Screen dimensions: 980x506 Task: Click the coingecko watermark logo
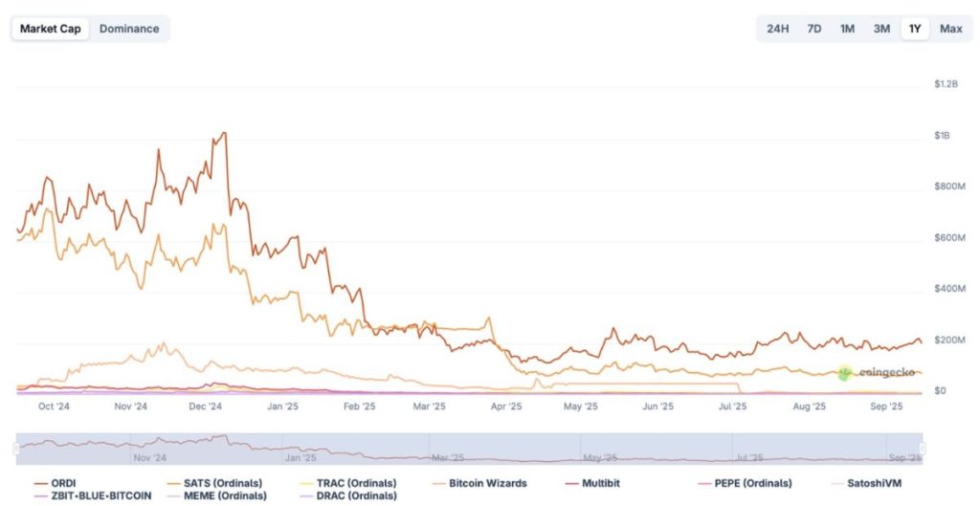(x=877, y=373)
